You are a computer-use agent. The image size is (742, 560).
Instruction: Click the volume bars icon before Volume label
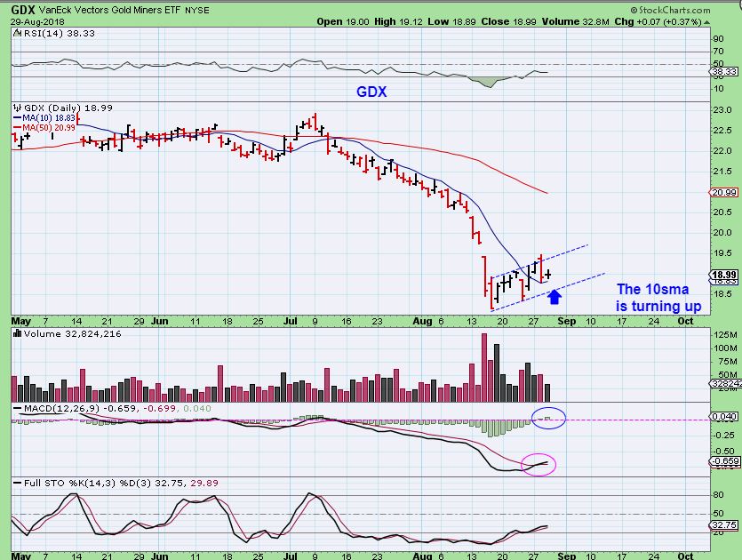[18, 333]
